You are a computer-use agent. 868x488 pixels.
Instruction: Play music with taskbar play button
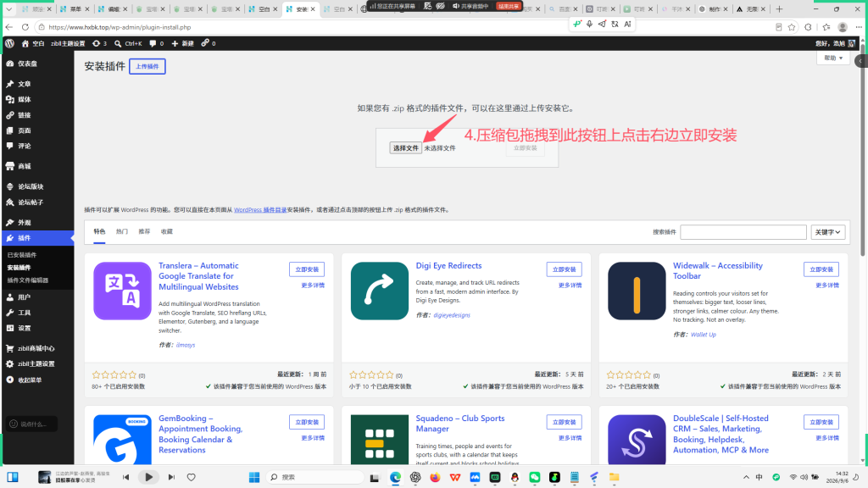click(148, 477)
